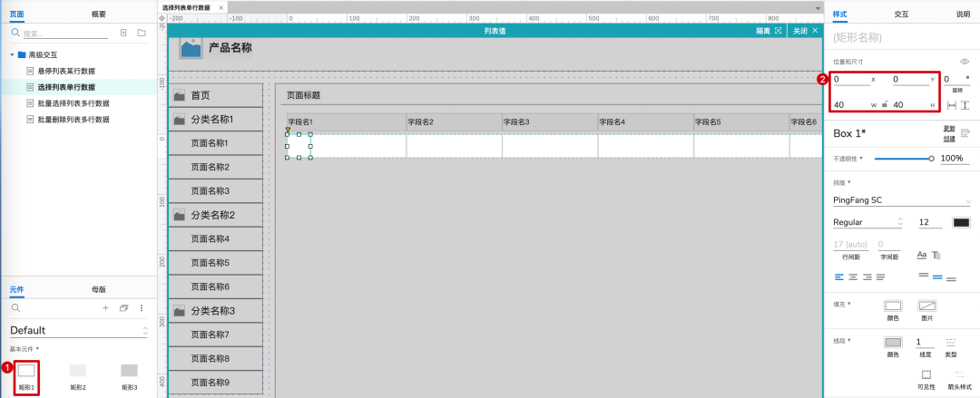Click fit height to text icon
Viewport: 980px width, 398px height.
(965, 105)
